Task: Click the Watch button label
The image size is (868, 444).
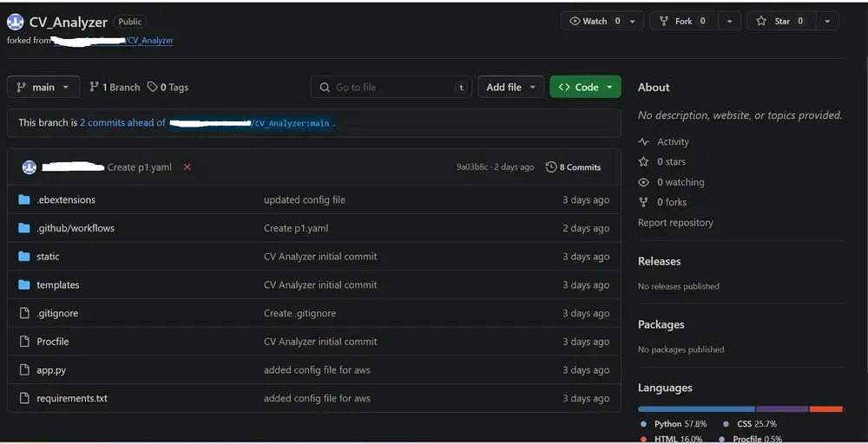Action: click(595, 21)
